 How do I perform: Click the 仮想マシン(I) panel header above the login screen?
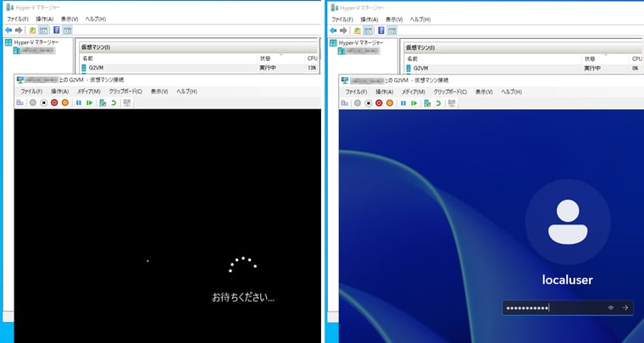tap(524, 47)
